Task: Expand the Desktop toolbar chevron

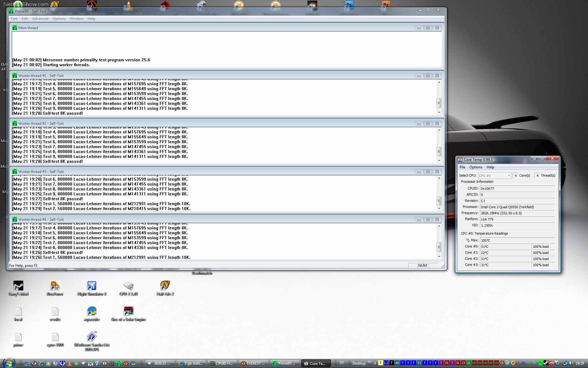Action: coord(369,362)
